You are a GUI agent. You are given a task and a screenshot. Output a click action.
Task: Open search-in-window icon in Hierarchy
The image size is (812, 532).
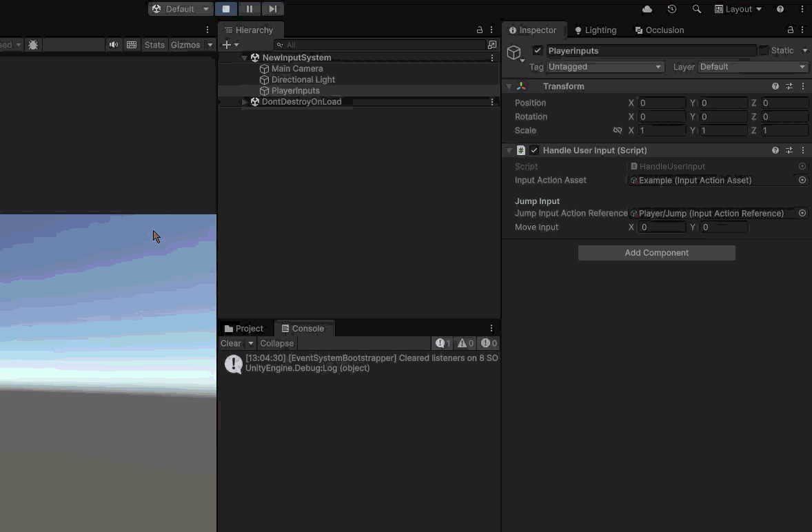(492, 45)
